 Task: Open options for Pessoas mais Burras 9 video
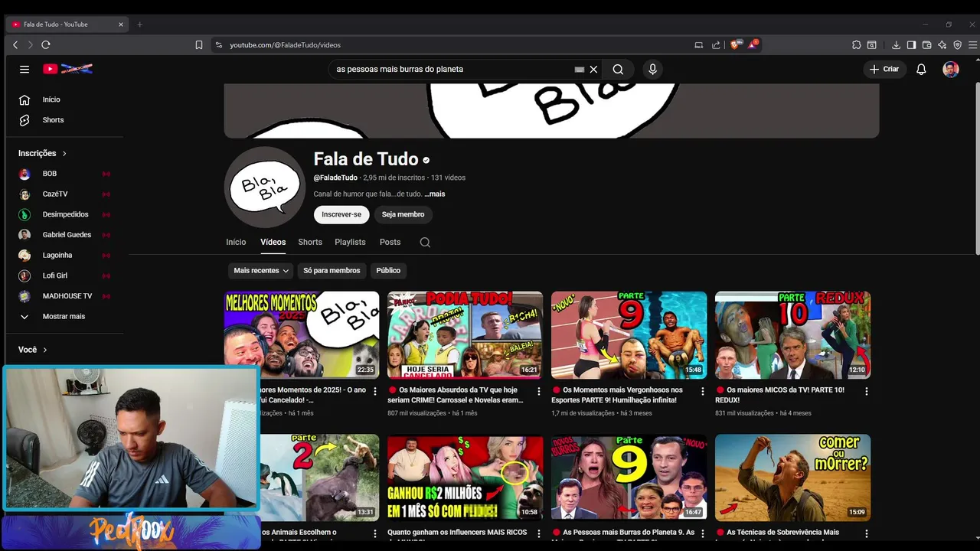point(702,533)
